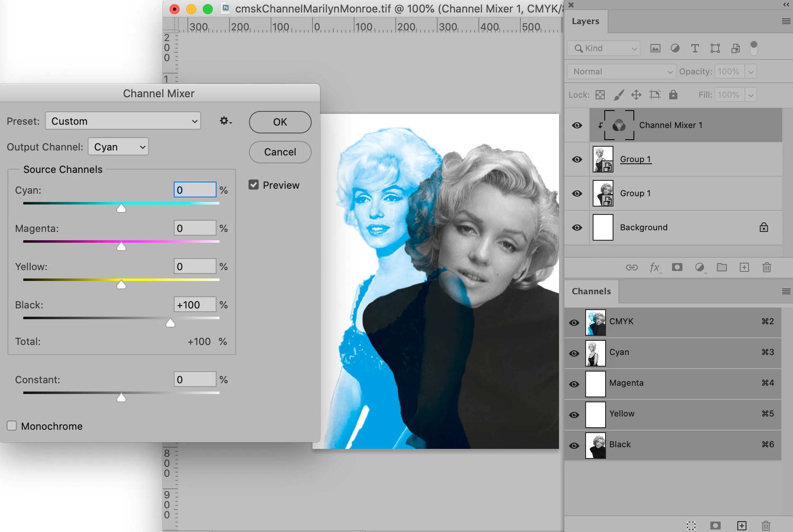Toggle the layer filtering on/off switch
This screenshot has width=793, height=532.
pos(754,48)
